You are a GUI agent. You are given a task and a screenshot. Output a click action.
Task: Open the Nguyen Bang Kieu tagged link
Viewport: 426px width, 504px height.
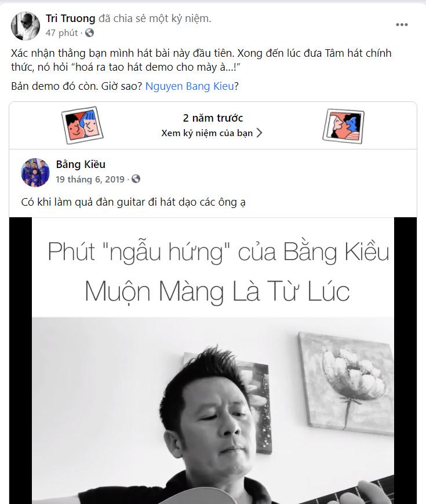click(190, 86)
